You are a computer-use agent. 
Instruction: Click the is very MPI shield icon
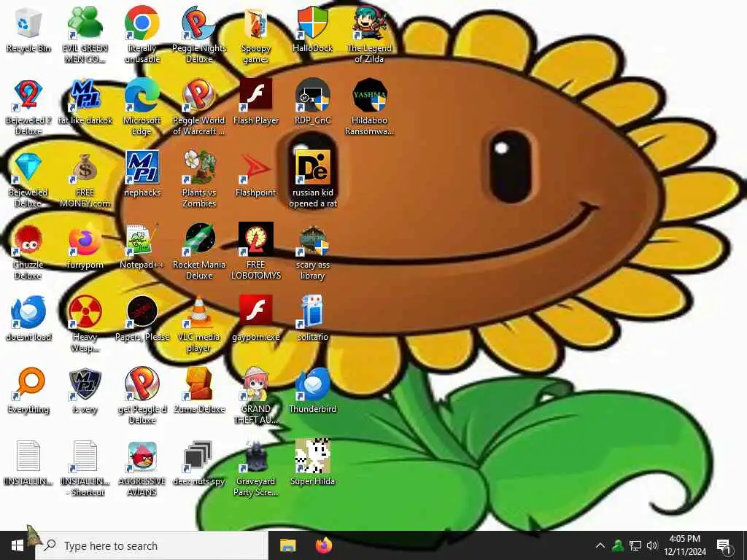85,384
